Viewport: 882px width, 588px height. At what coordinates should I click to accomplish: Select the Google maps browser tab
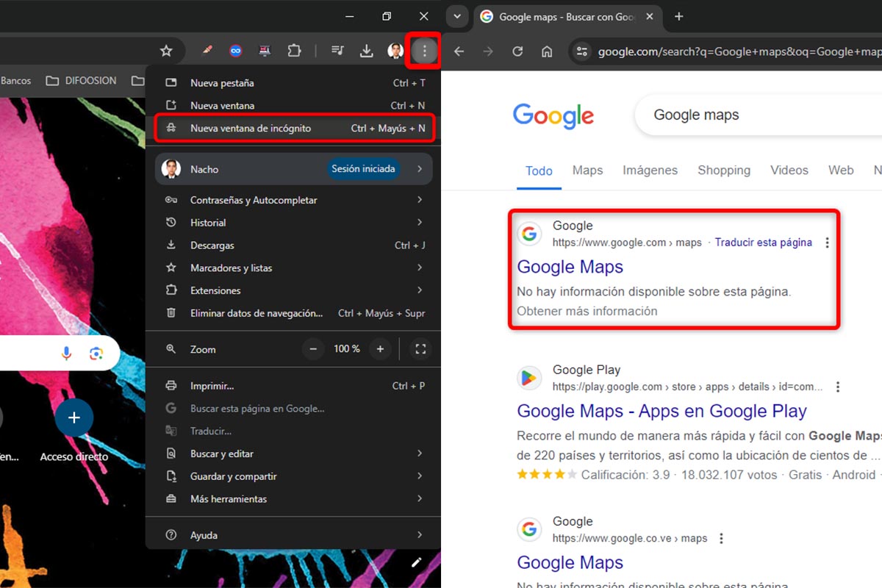(566, 16)
